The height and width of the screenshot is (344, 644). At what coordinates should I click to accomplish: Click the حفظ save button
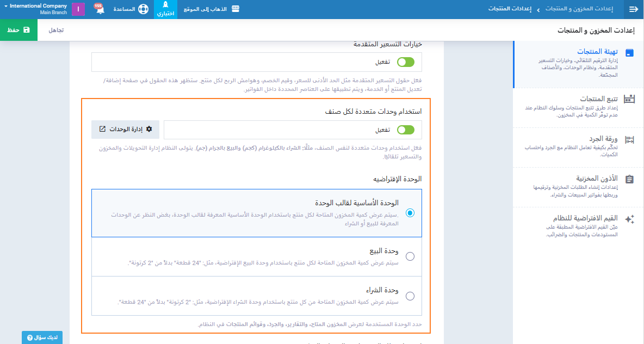coord(18,30)
